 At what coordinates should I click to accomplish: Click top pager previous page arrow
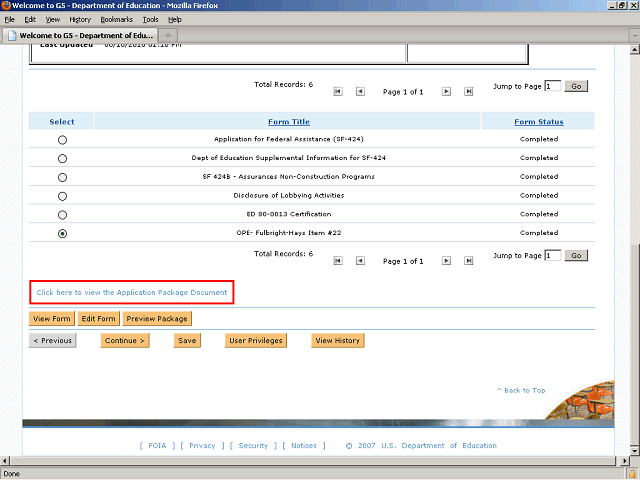[360, 91]
